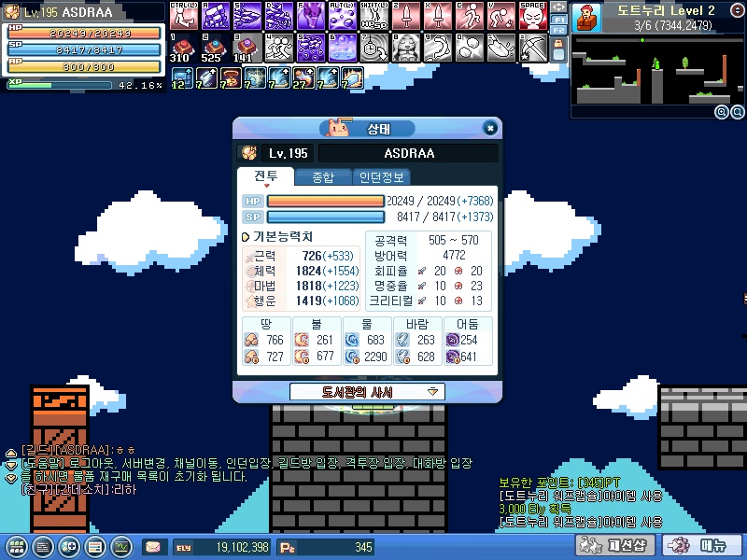Screen dimensions: 747x560
Task: Open the 피선샵 shop button
Action: [x=614, y=546]
